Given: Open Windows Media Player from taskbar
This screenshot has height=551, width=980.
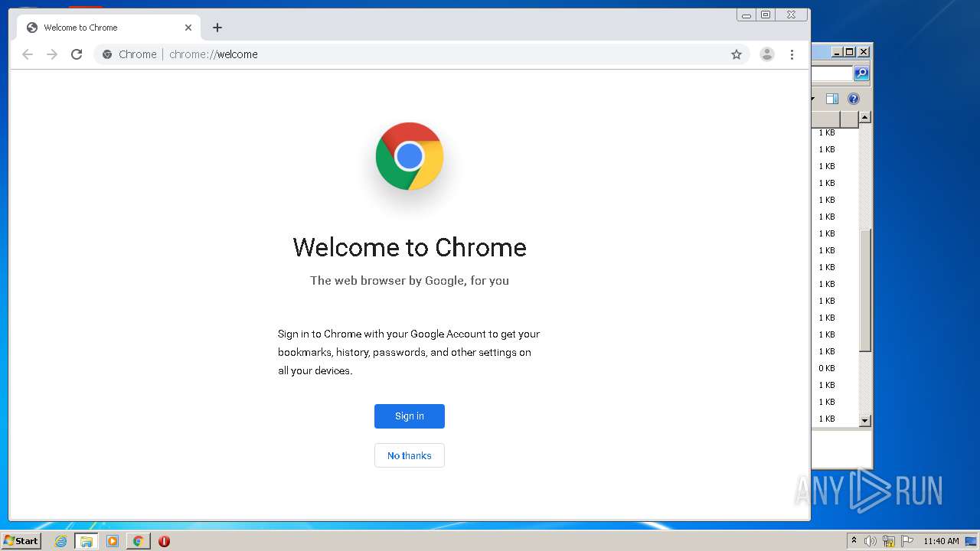Looking at the screenshot, I should coord(113,541).
